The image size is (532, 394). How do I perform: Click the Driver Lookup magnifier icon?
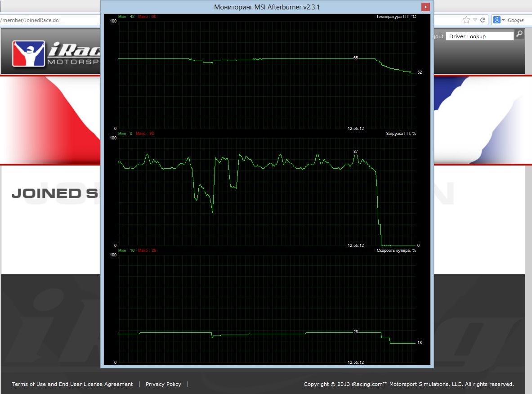click(x=519, y=34)
